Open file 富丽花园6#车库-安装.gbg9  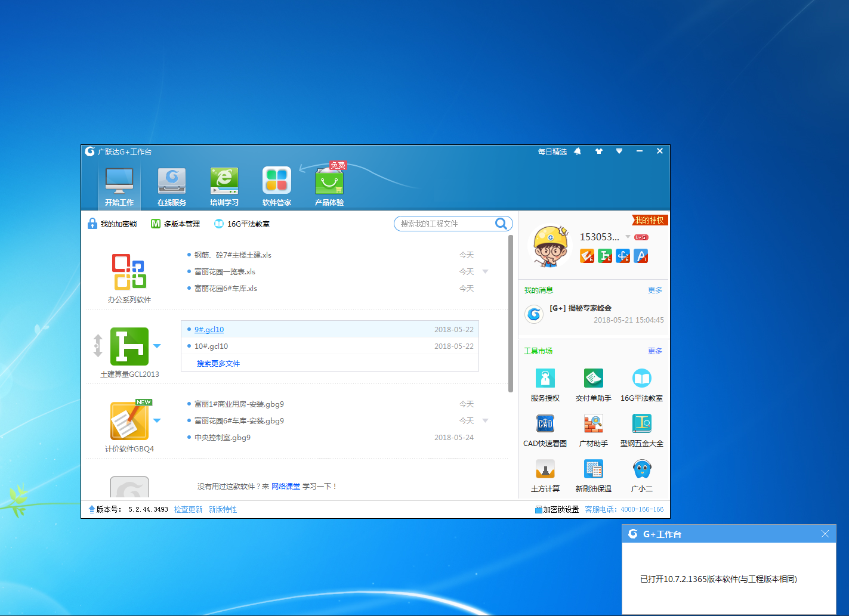click(x=239, y=420)
